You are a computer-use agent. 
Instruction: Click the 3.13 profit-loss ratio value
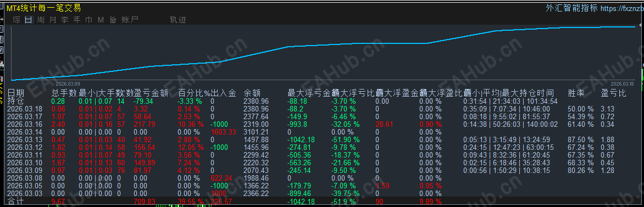tap(607, 109)
